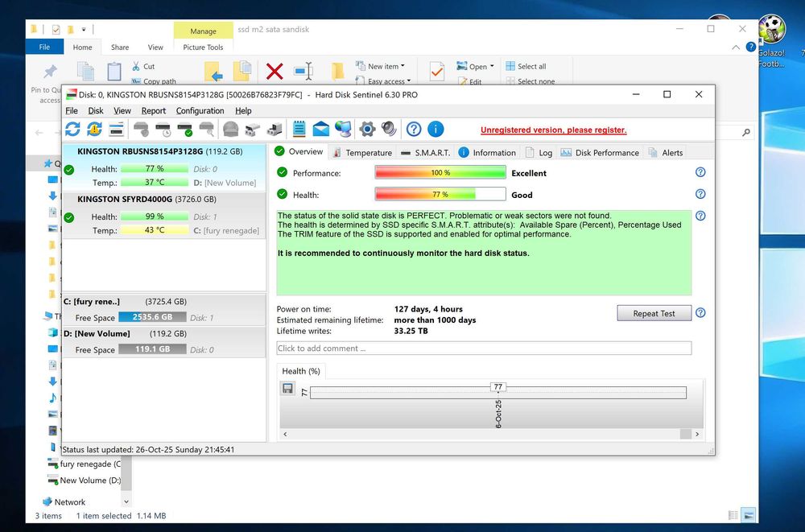Open the gear configuration icon
805x532 pixels.
tap(368, 129)
